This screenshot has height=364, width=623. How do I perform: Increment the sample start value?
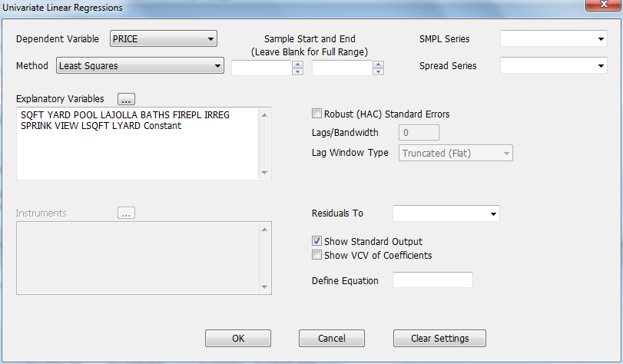coord(297,64)
